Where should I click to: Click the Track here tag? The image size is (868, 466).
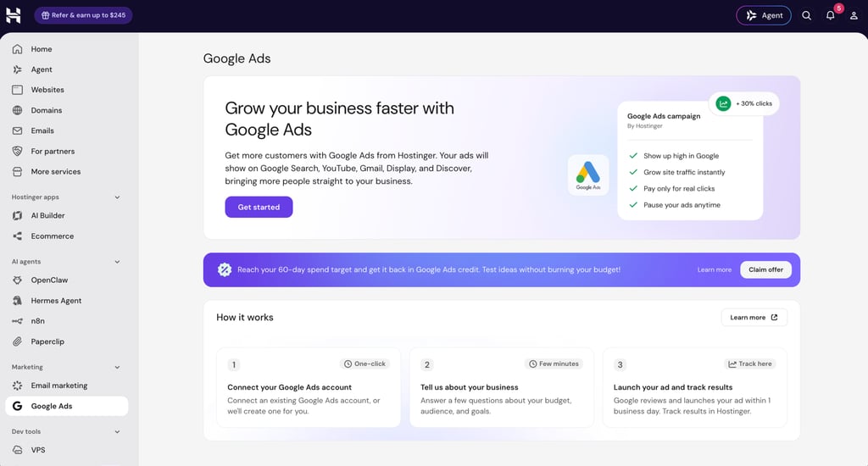point(750,363)
